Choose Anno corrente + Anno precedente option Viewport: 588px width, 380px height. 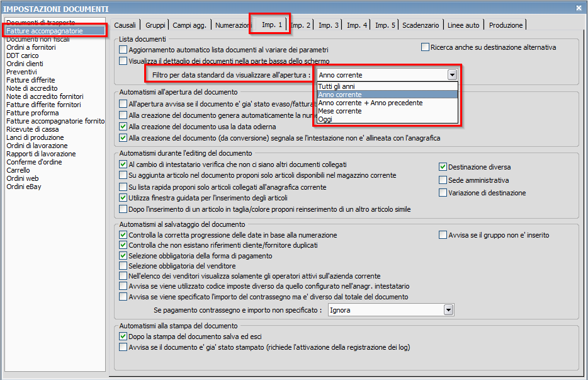(x=387, y=103)
